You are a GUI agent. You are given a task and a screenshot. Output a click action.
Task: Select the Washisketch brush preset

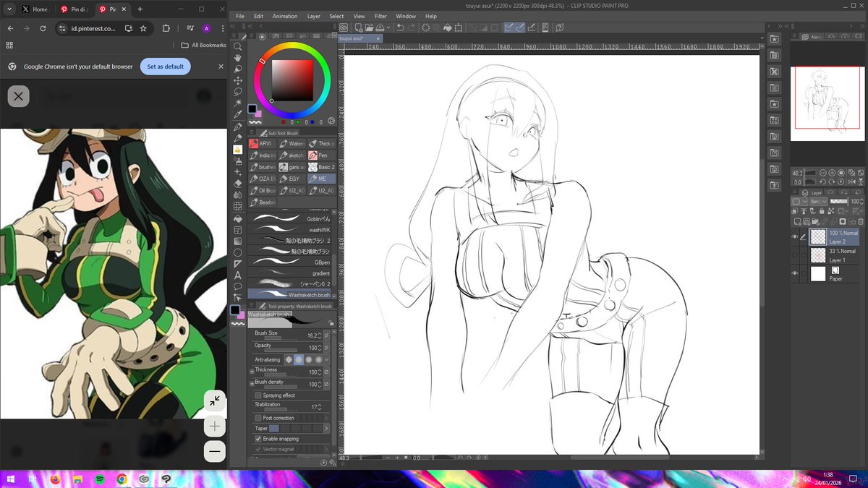pos(290,294)
